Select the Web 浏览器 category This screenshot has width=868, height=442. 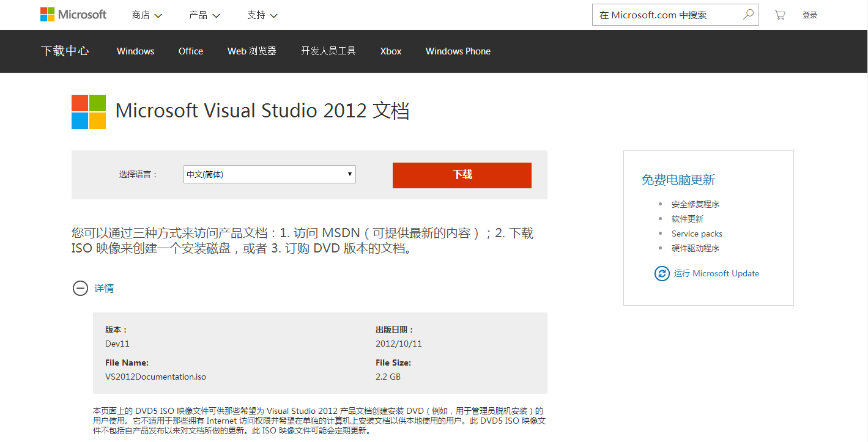coord(252,51)
